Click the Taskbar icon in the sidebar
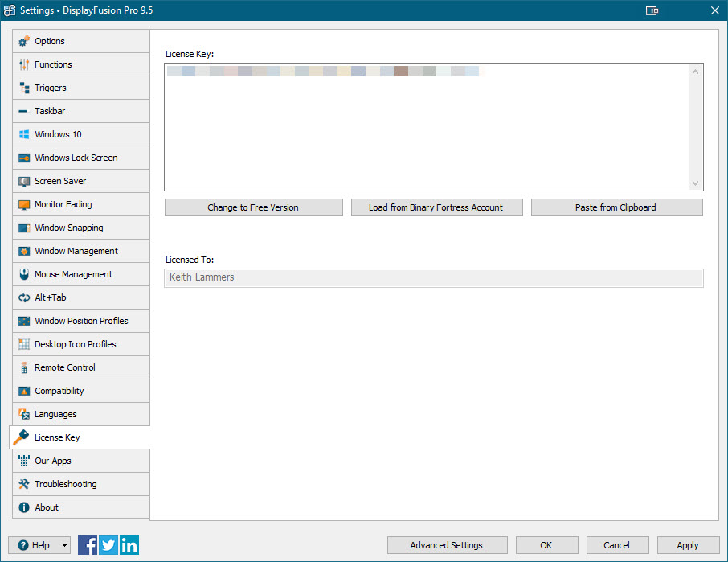 click(24, 111)
